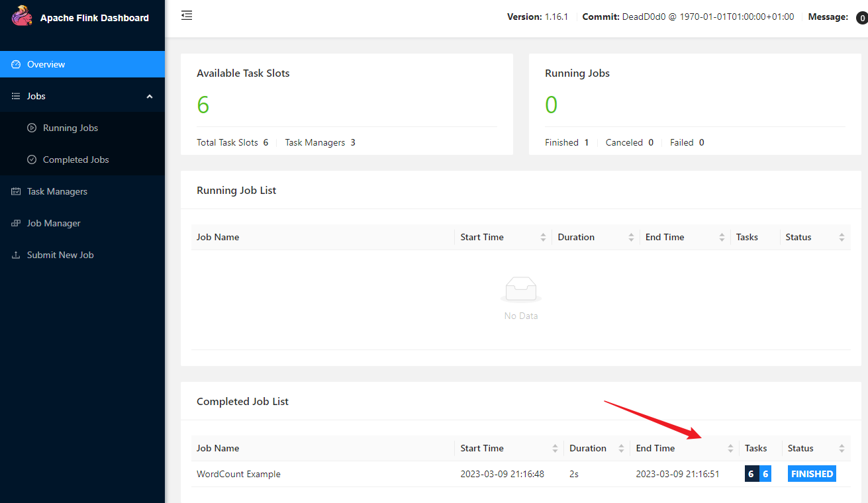Click Tasks header in Running Job List

coord(747,237)
